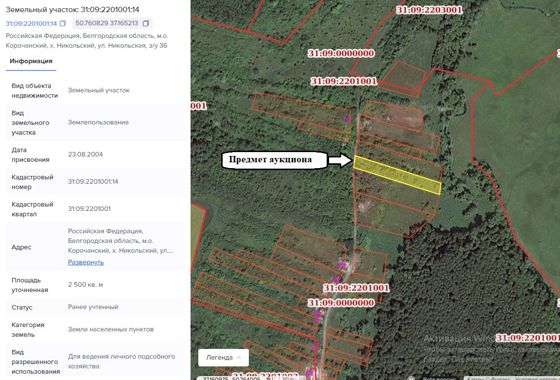560x380 pixels.
Task: Select the value Земельный участок in the table
Action: (99, 90)
